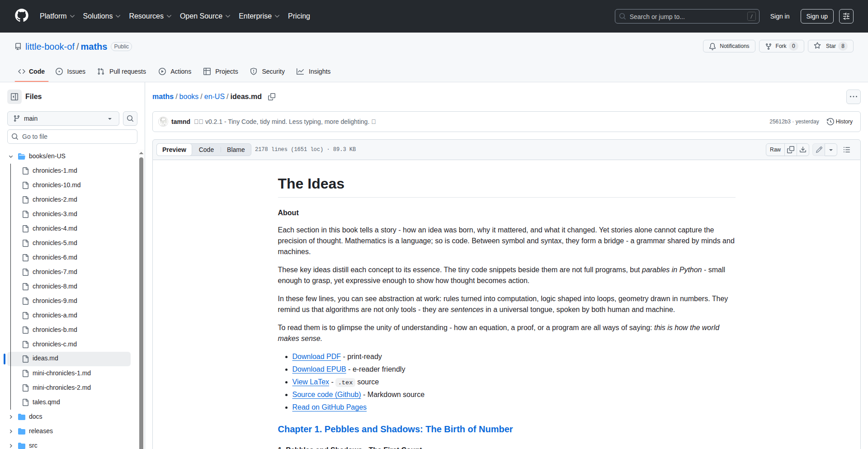Screen dimensions: 868x449
Task: Expand the docs folder
Action: point(11,417)
